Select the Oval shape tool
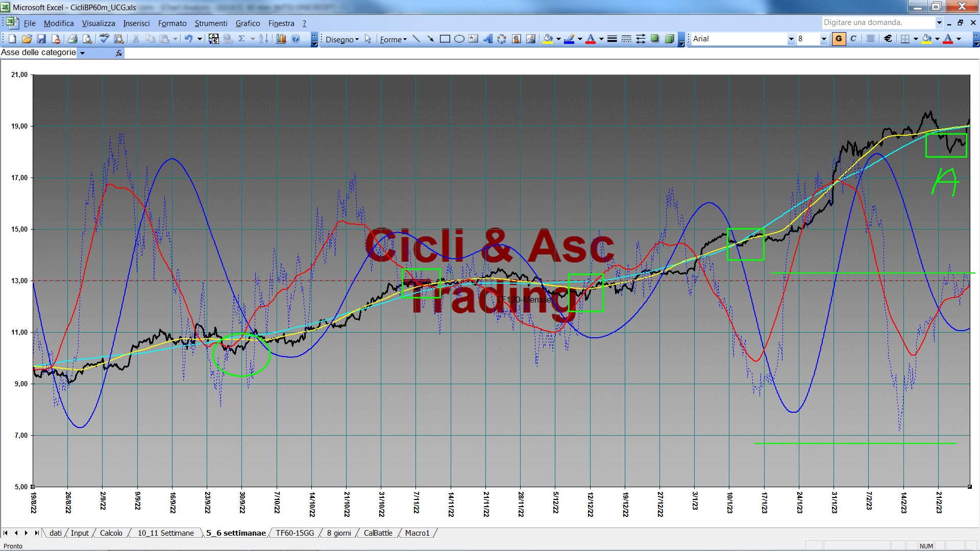Screen dimensions: 980x551 459,39
